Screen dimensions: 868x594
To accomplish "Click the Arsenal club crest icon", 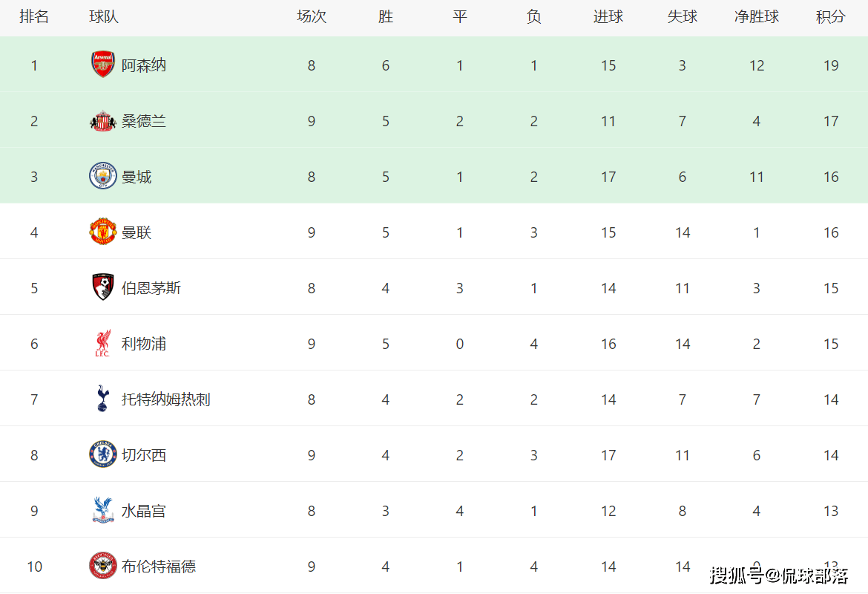I will (x=103, y=65).
